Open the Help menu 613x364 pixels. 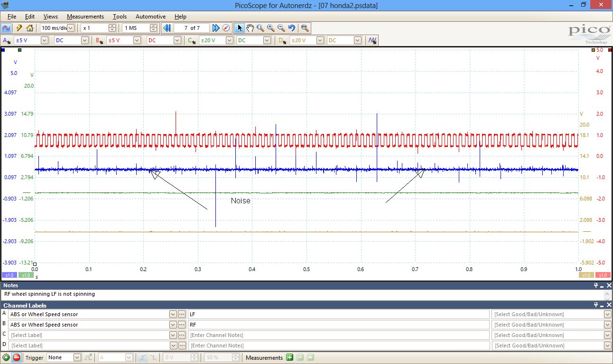click(x=180, y=17)
